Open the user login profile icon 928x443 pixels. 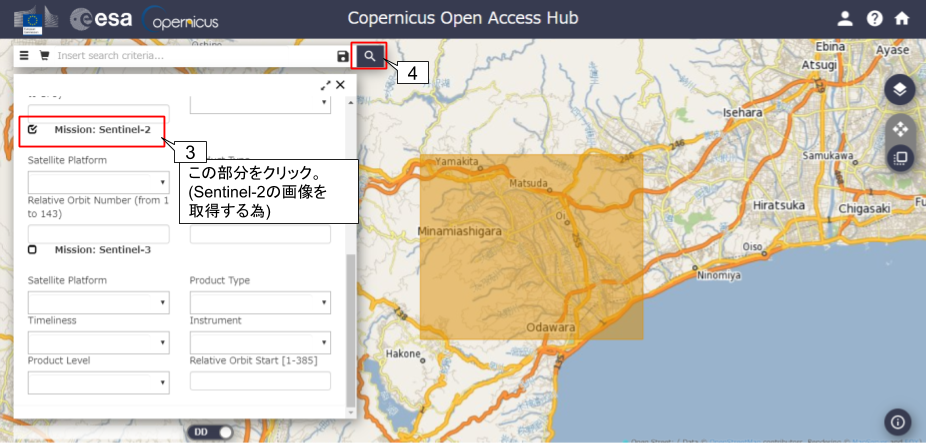(845, 18)
